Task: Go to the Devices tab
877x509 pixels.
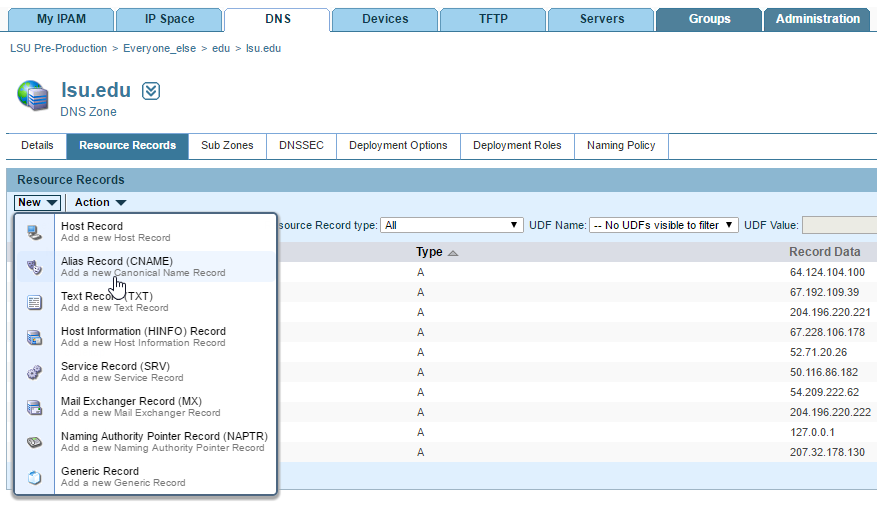Action: click(x=385, y=19)
